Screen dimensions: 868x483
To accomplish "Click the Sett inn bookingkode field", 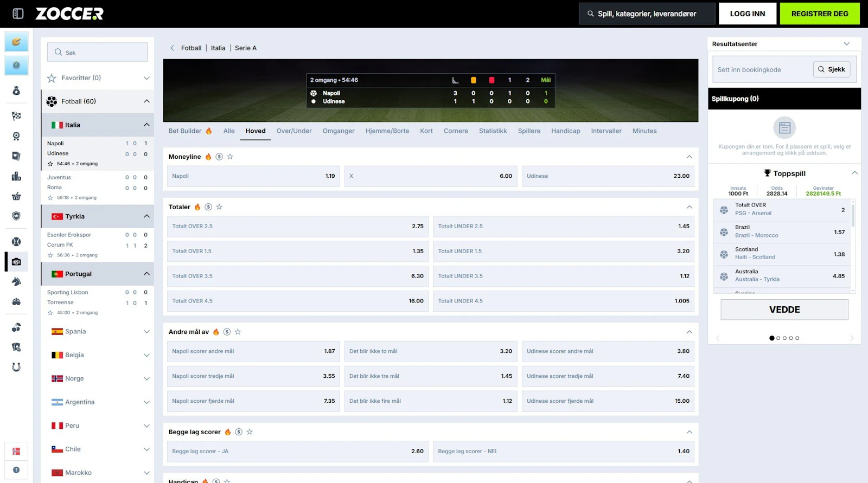I will (x=763, y=70).
